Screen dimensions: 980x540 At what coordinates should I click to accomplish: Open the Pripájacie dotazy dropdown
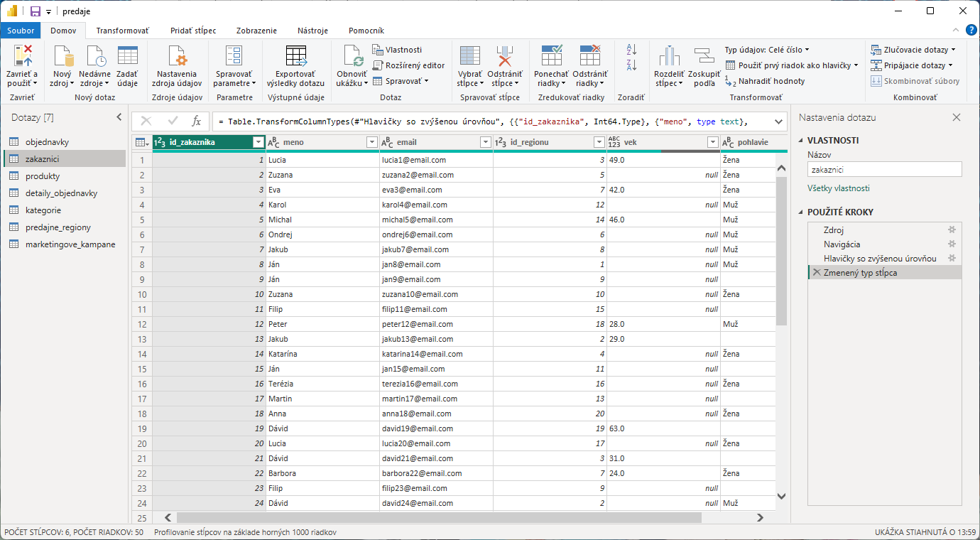[x=913, y=65]
